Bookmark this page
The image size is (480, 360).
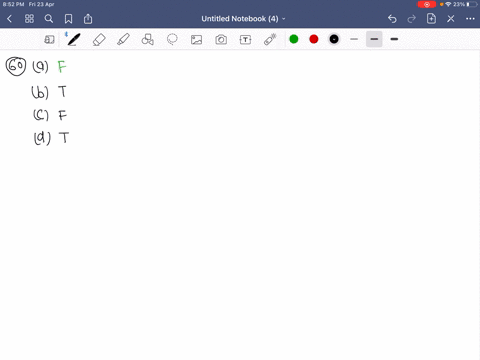coord(68,19)
